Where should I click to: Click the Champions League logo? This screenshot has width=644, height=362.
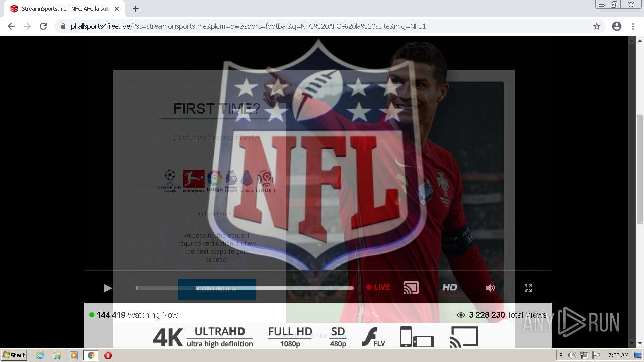[170, 181]
